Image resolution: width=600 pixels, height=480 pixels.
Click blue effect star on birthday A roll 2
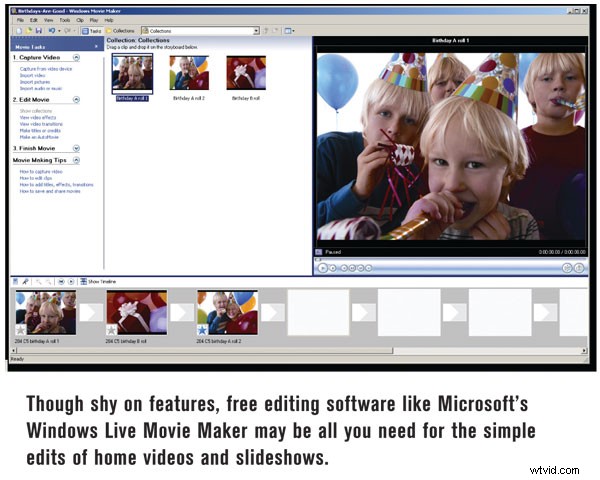point(202,329)
